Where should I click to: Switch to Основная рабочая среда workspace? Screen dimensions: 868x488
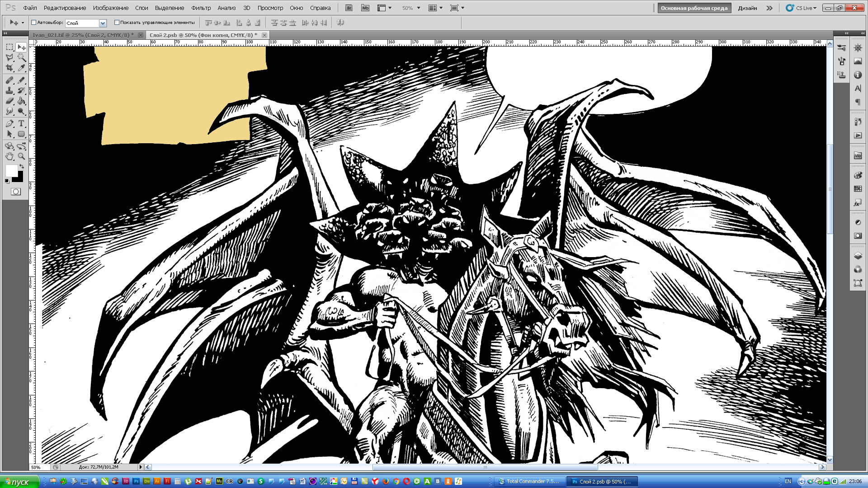[x=694, y=8]
